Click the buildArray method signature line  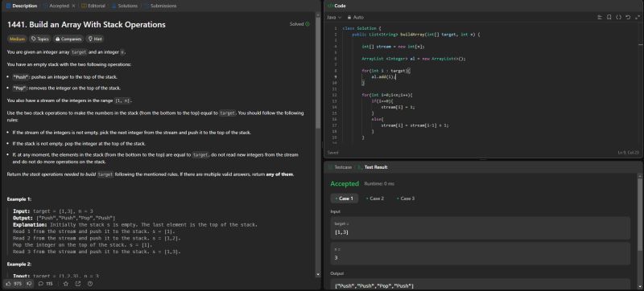415,35
